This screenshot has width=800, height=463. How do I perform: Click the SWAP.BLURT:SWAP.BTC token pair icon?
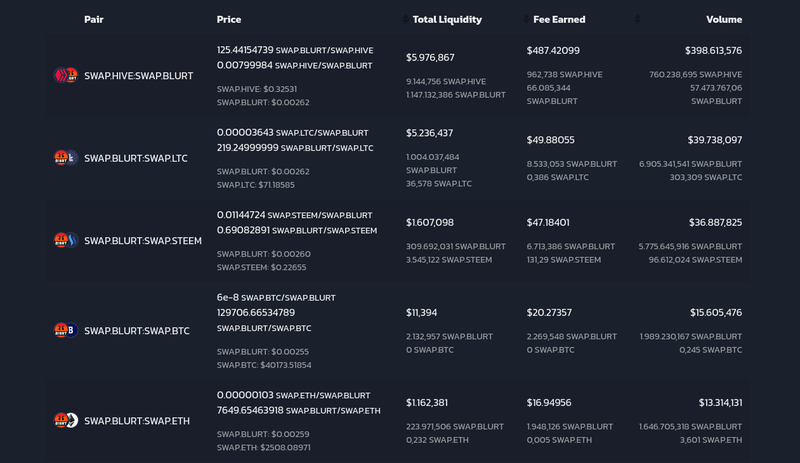[66, 330]
